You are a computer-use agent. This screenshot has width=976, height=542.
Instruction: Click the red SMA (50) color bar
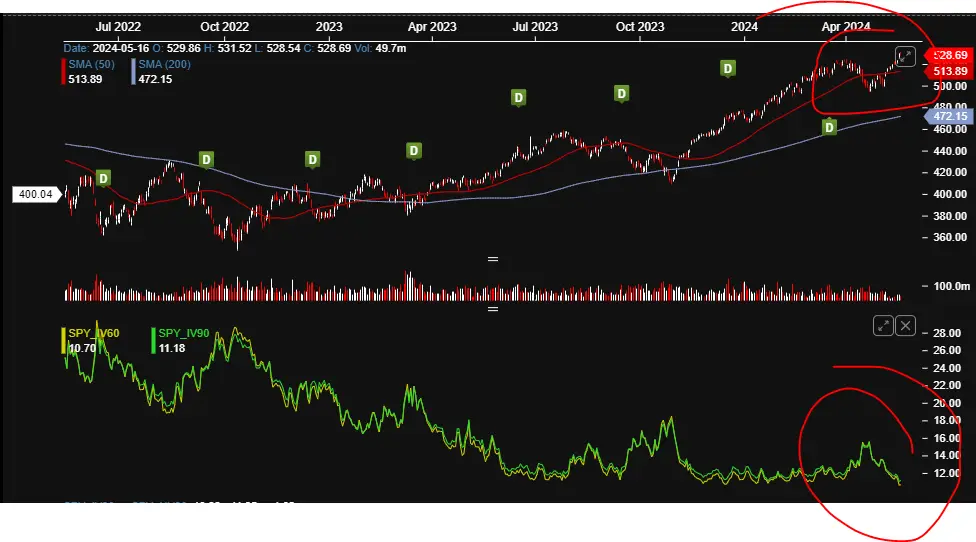[x=63, y=72]
